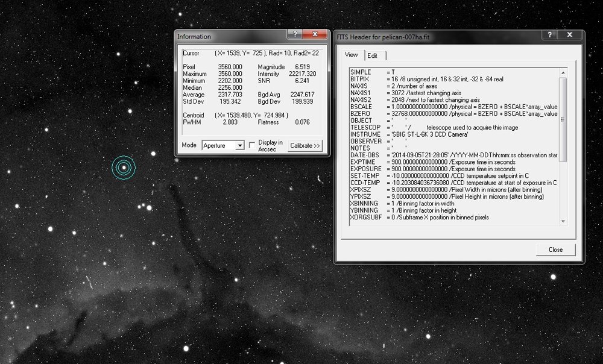
Task: Click the Close button in FITS Header
Action: tap(556, 250)
